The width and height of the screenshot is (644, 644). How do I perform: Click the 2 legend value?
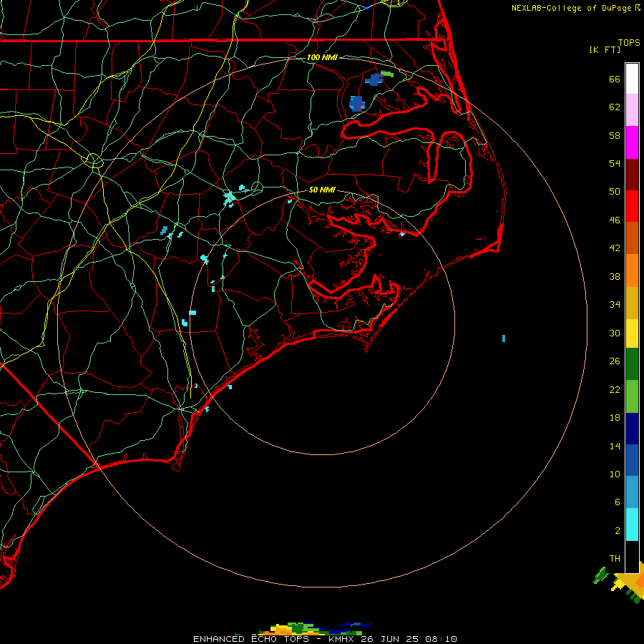point(617,531)
